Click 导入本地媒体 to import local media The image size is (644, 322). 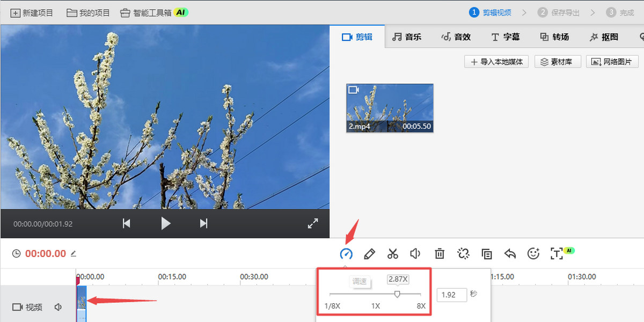pos(496,62)
